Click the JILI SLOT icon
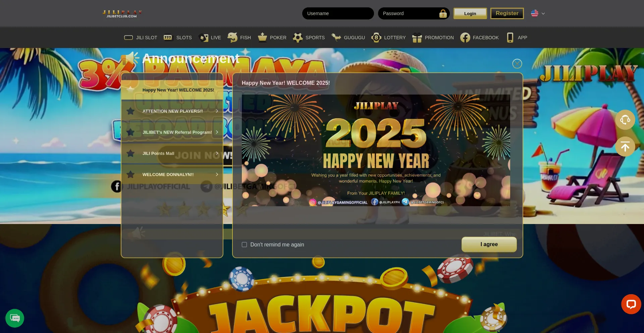This screenshot has height=333, width=644. coord(128,38)
